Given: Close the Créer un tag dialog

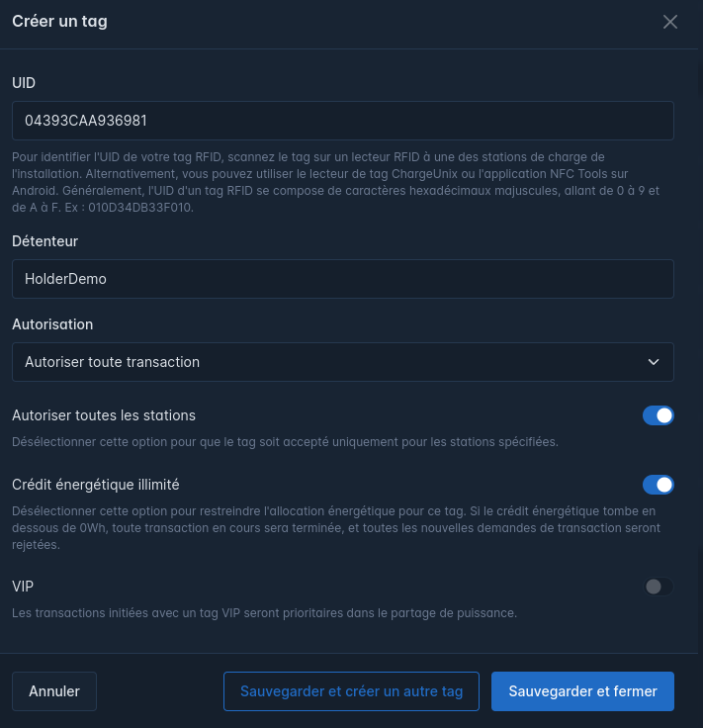Looking at the screenshot, I should point(669,22).
